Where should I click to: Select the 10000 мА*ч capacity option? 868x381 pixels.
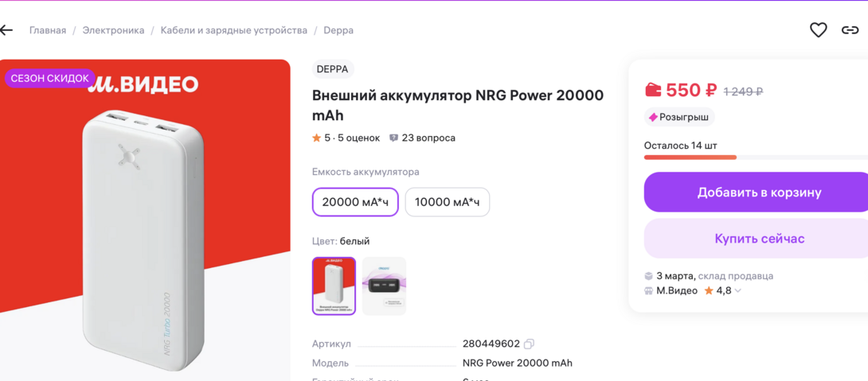[x=447, y=202]
